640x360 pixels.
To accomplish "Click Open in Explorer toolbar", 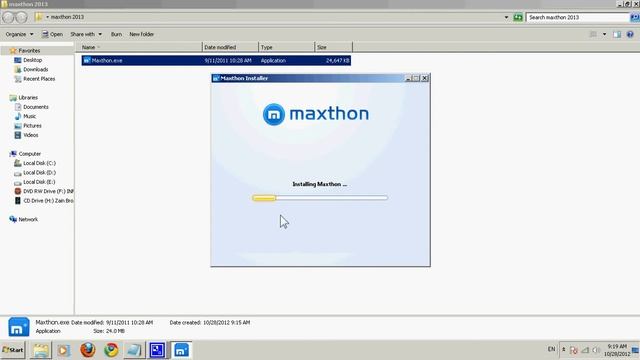I will point(52,34).
